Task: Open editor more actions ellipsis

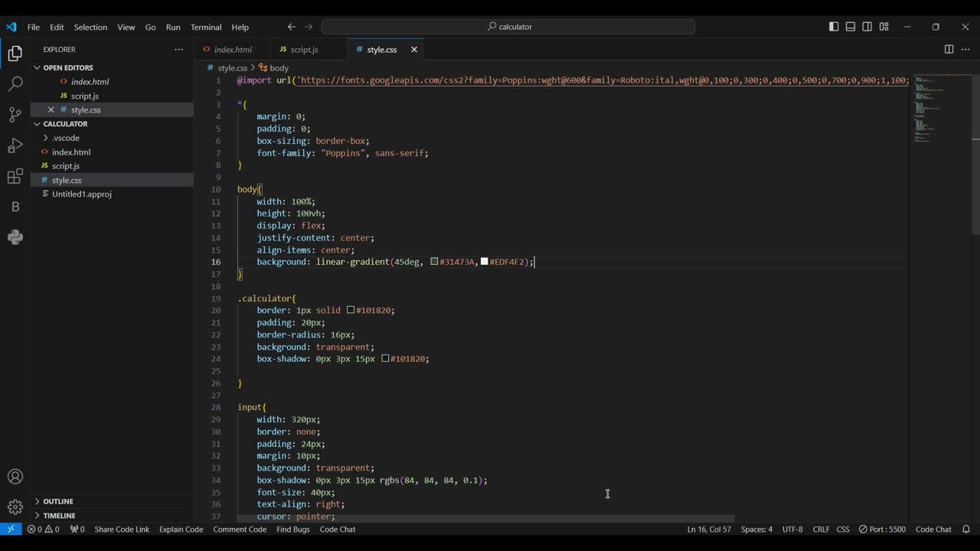Action: pyautogui.click(x=965, y=49)
